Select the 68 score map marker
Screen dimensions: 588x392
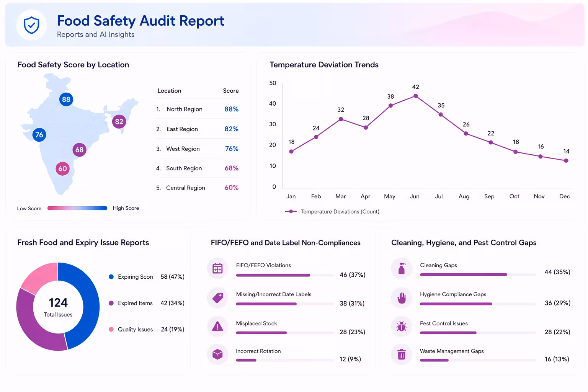pos(79,150)
